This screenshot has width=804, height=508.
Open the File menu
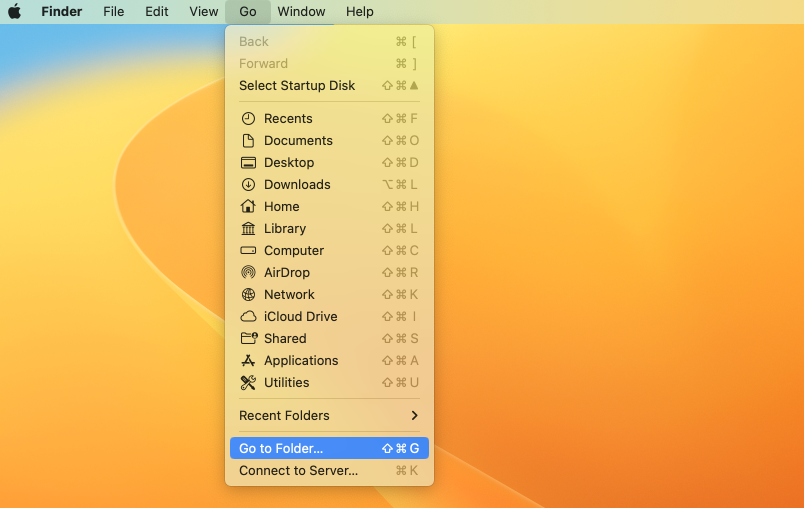[113, 11]
